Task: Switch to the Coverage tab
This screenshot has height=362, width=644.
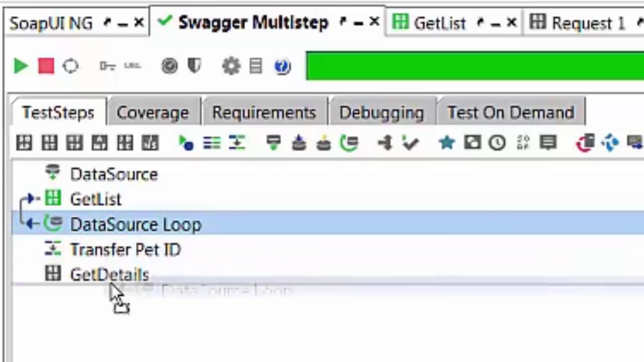Action: (152, 112)
